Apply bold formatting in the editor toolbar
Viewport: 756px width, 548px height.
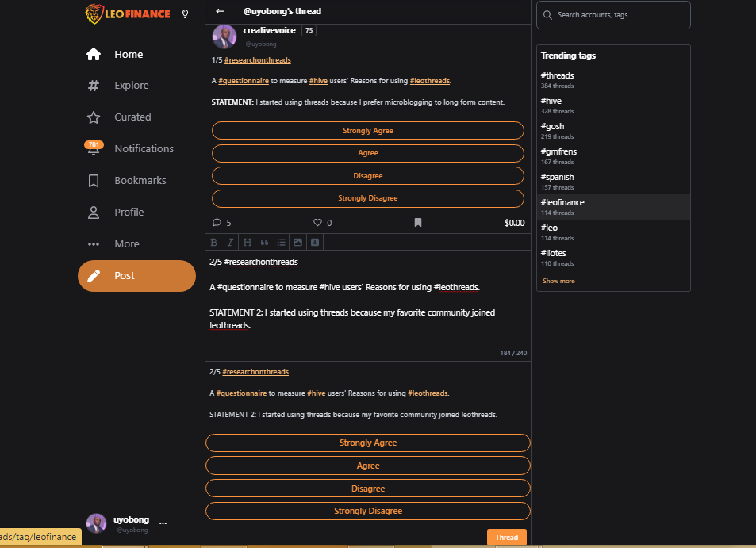click(213, 243)
